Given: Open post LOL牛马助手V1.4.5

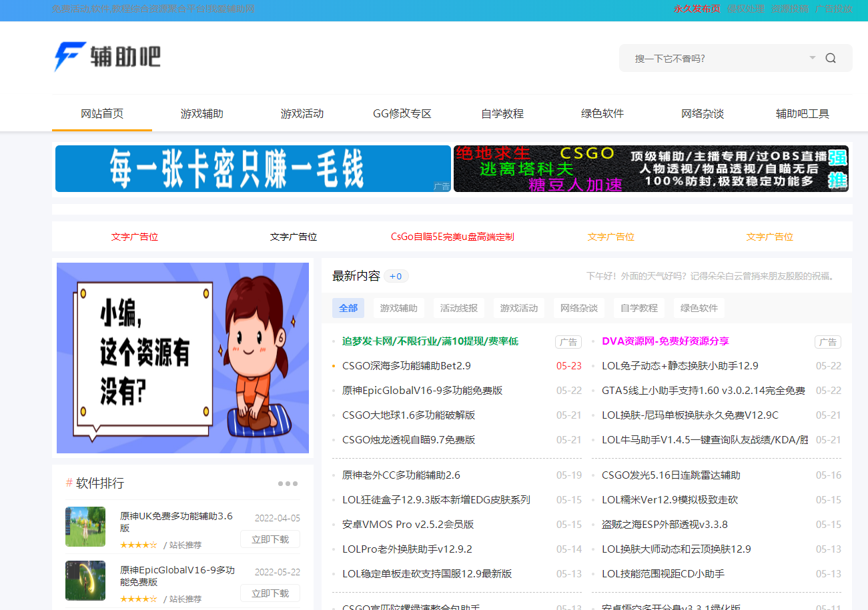Looking at the screenshot, I should [705, 440].
